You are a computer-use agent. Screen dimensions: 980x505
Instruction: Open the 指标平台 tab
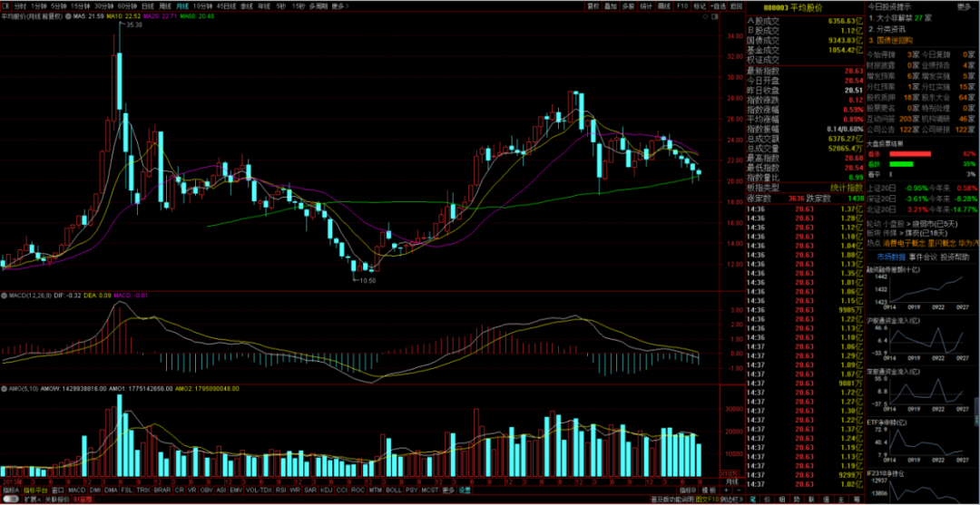coord(35,490)
